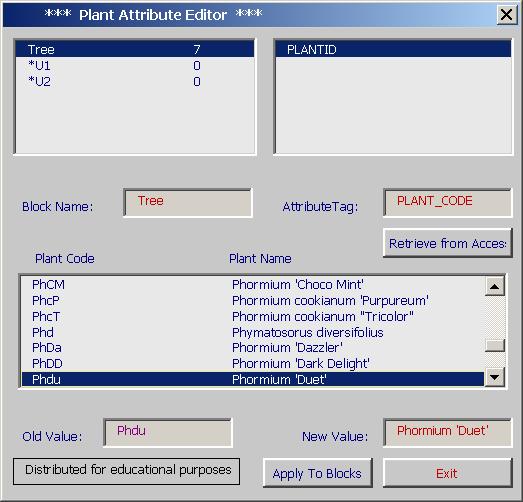This screenshot has width=523, height=502.
Task: Select PhcP Phormium cookianum 'Purpureum' row
Action: click(x=252, y=301)
